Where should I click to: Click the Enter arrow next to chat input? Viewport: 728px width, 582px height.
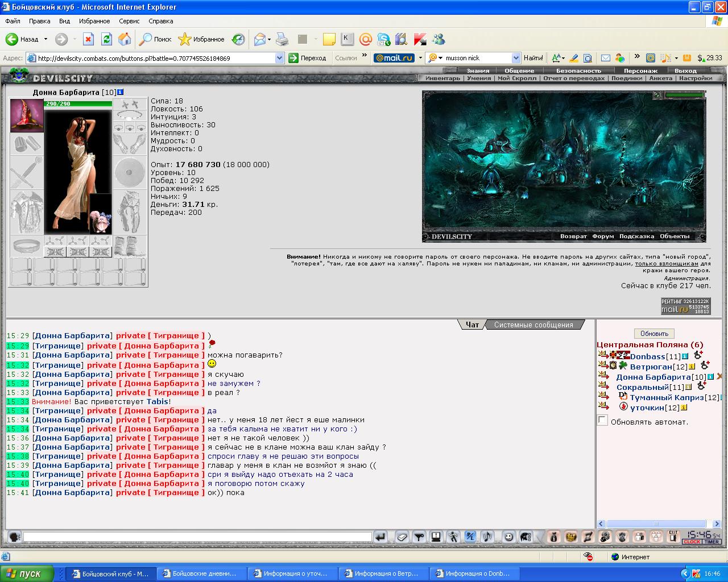(x=380, y=537)
